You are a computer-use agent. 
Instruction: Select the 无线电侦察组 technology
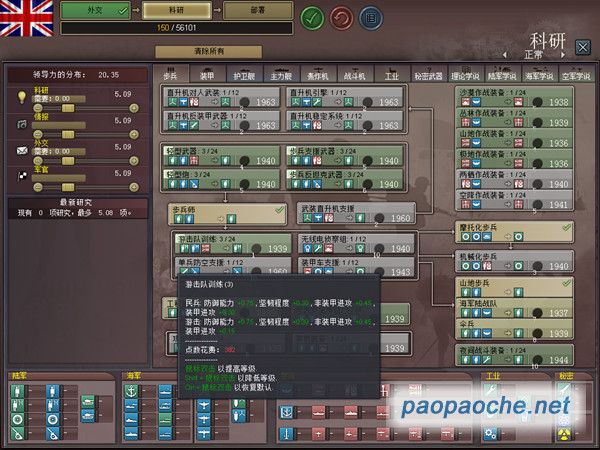tap(356, 244)
